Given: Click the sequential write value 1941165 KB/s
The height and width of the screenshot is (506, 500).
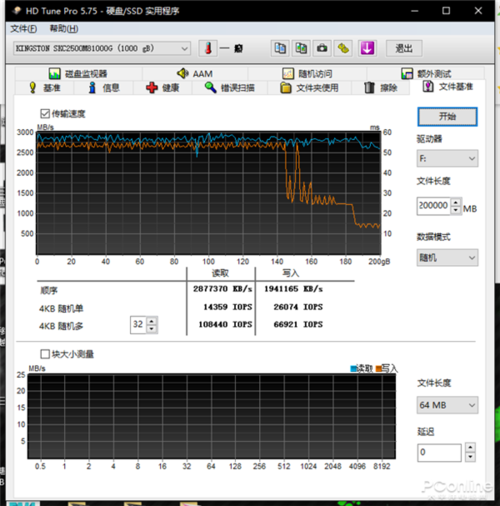Looking at the screenshot, I should 293,289.
